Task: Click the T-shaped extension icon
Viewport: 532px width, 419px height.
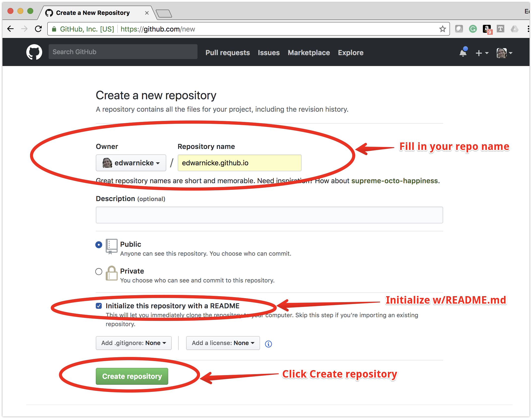Action: point(500,29)
